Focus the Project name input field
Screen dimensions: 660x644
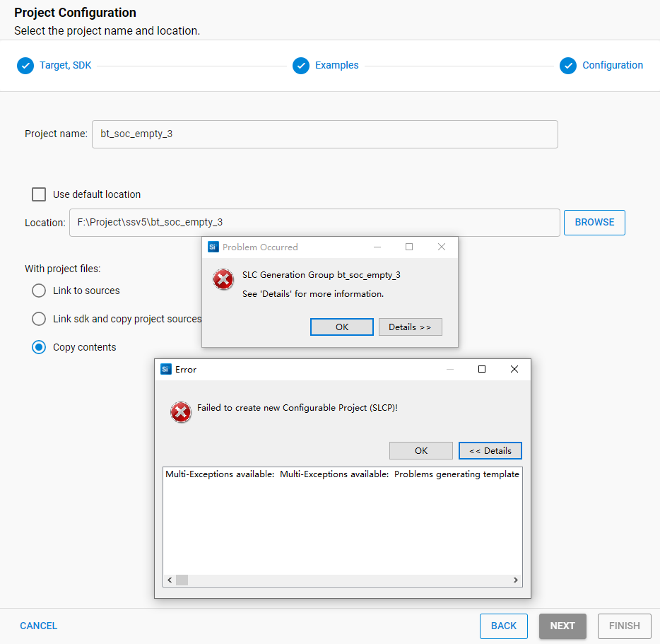click(x=325, y=134)
